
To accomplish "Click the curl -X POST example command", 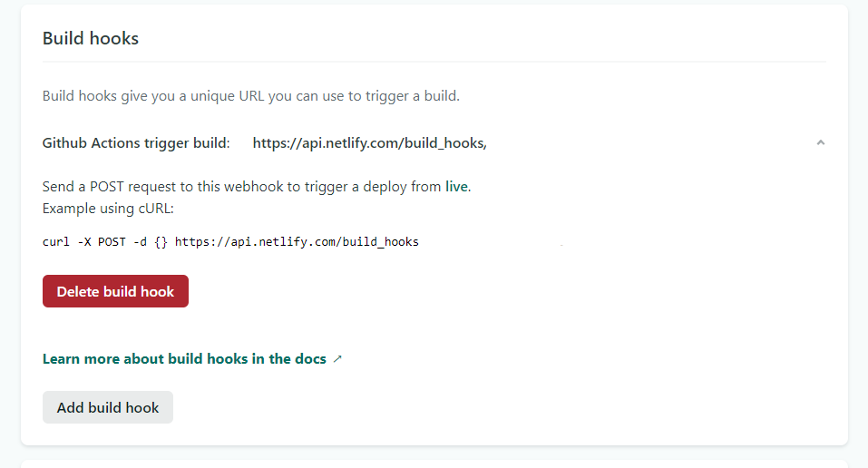I will click(x=231, y=242).
